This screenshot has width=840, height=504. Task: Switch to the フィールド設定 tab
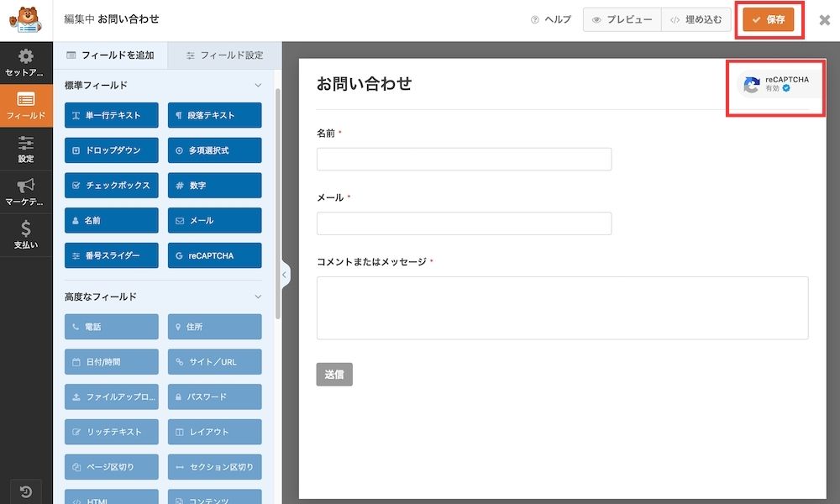tap(224, 55)
